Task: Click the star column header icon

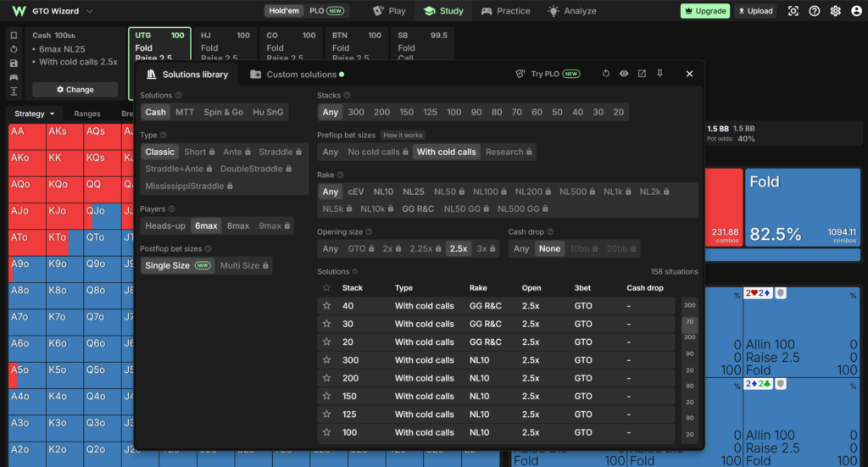Action: point(326,287)
